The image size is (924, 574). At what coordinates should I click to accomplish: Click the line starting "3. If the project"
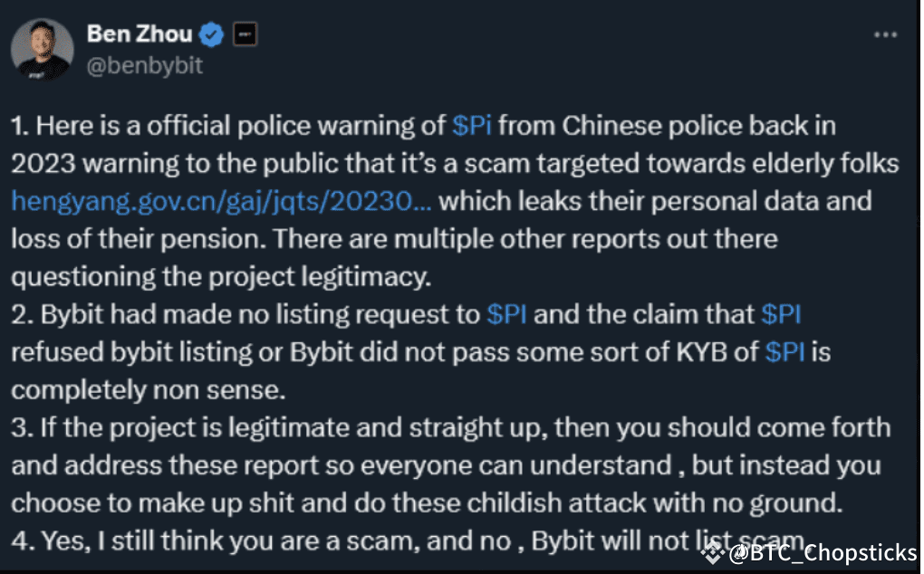pyautogui.click(x=450, y=427)
